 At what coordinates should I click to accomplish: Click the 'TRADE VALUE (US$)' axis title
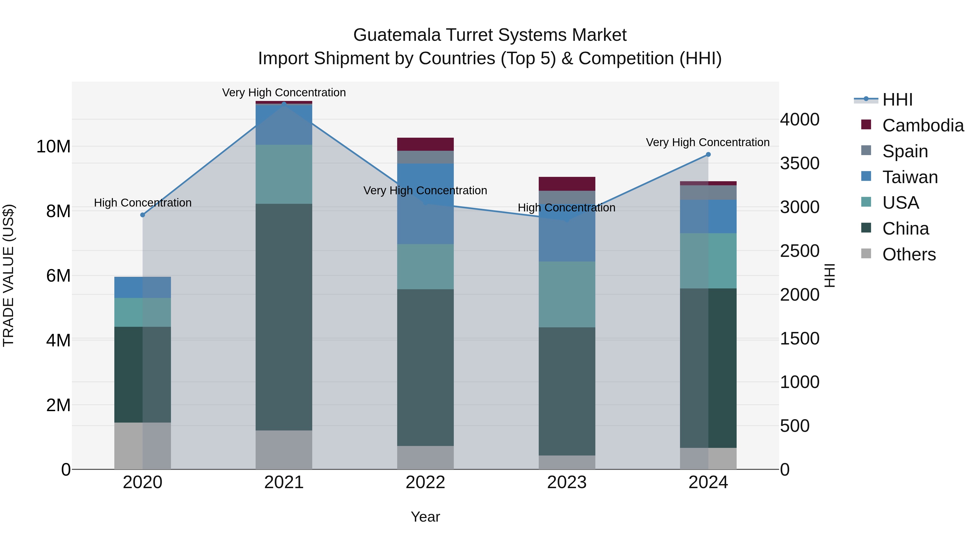click(8, 275)
